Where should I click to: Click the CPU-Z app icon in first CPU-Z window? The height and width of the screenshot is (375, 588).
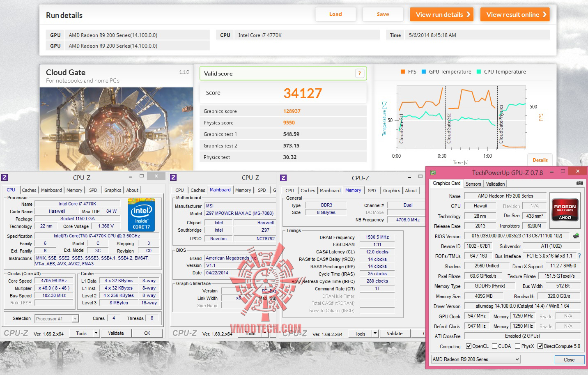[x=5, y=177]
